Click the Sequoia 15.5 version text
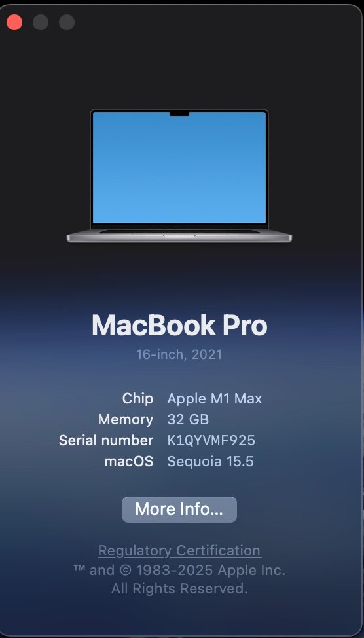 click(210, 462)
